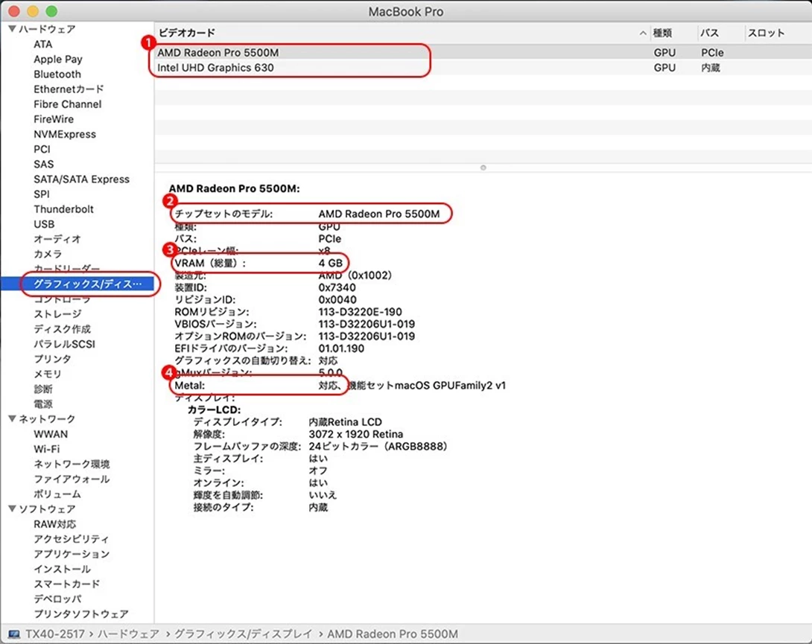This screenshot has height=644, width=812.
Task: Select PCI in the sidebar
Action: click(42, 149)
